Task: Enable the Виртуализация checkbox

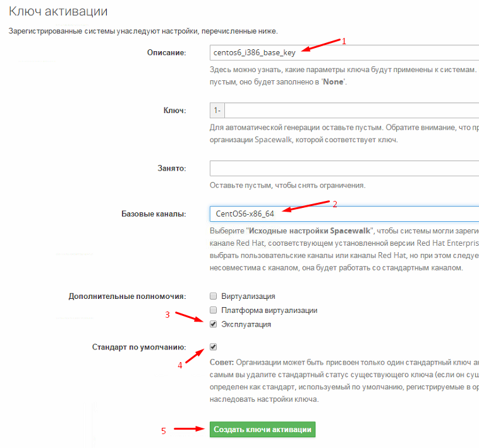Action: [x=214, y=296]
